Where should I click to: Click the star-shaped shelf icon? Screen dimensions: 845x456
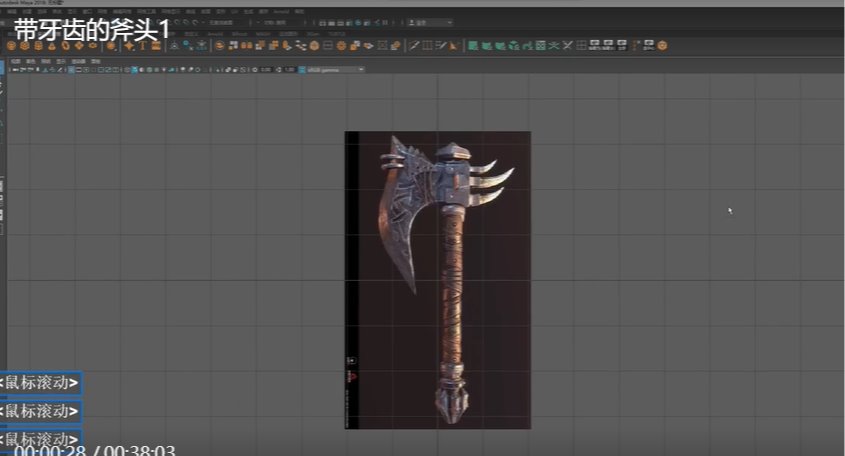[129, 45]
